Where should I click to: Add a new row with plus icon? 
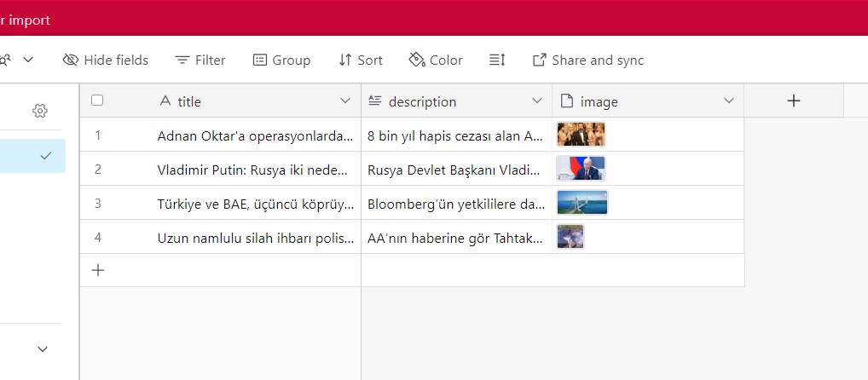pos(98,270)
